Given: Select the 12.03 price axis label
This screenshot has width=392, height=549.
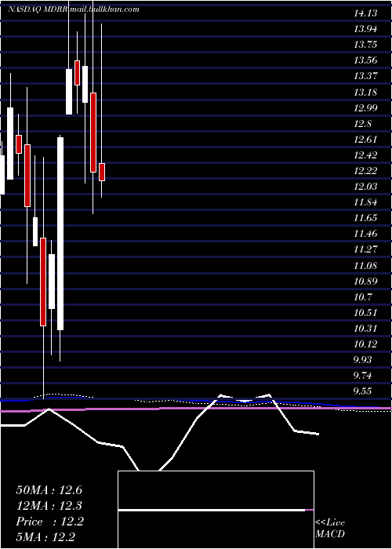Looking at the screenshot, I should (x=365, y=187).
